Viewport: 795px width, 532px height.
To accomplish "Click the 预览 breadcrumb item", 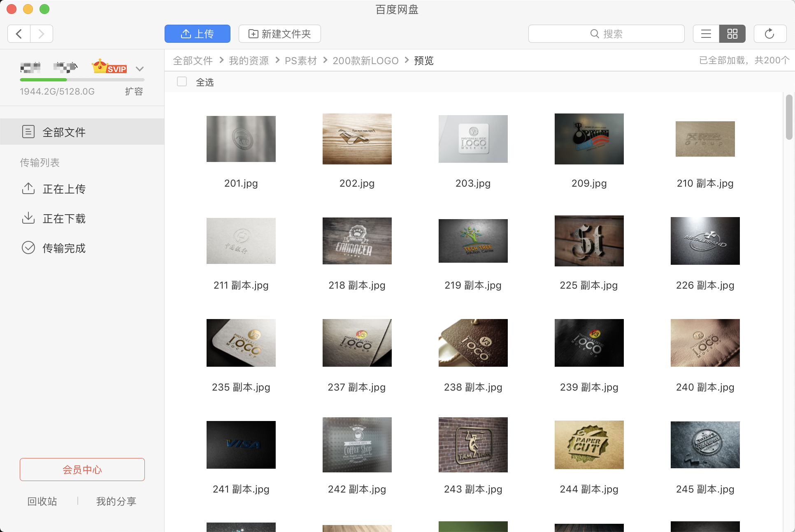I will coord(424,61).
